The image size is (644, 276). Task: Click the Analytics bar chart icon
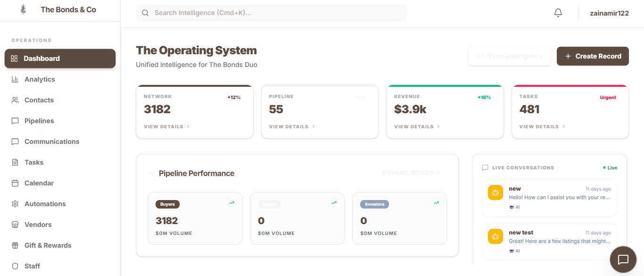(x=15, y=79)
